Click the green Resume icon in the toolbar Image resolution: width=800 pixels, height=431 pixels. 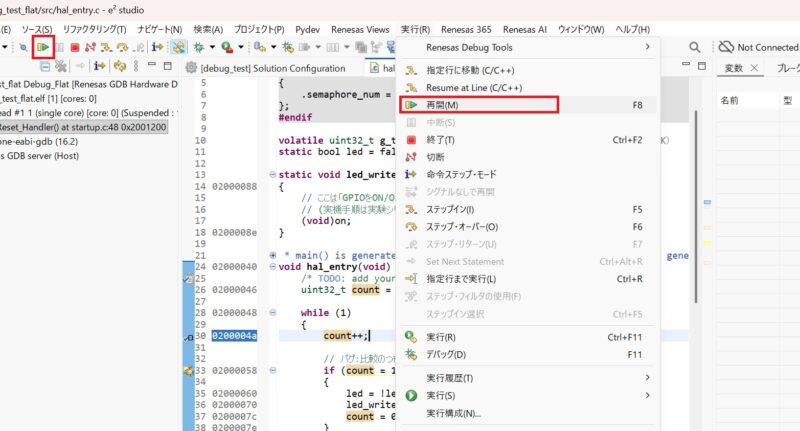pos(43,47)
